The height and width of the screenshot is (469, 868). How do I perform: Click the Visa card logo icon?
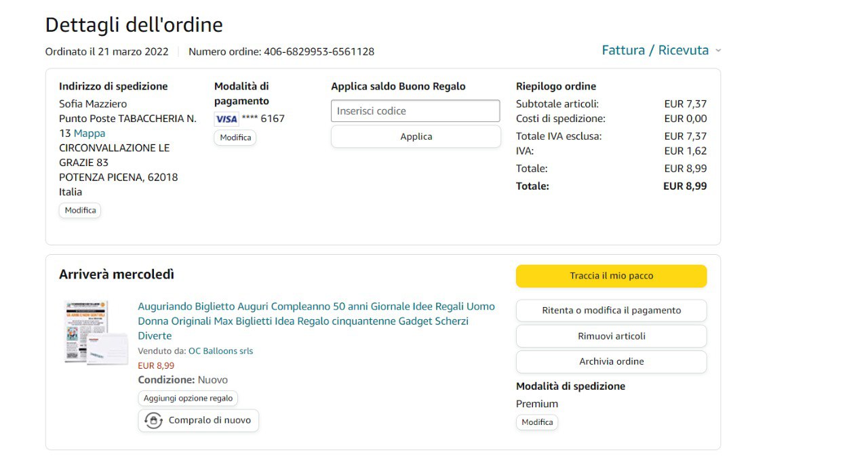[x=226, y=119]
